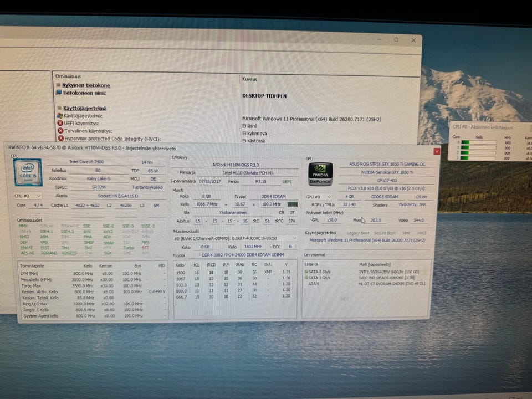The image size is (532, 399).
Task: Click the Käyttöjärjestelmä Windows flag icon
Action: pos(60,116)
